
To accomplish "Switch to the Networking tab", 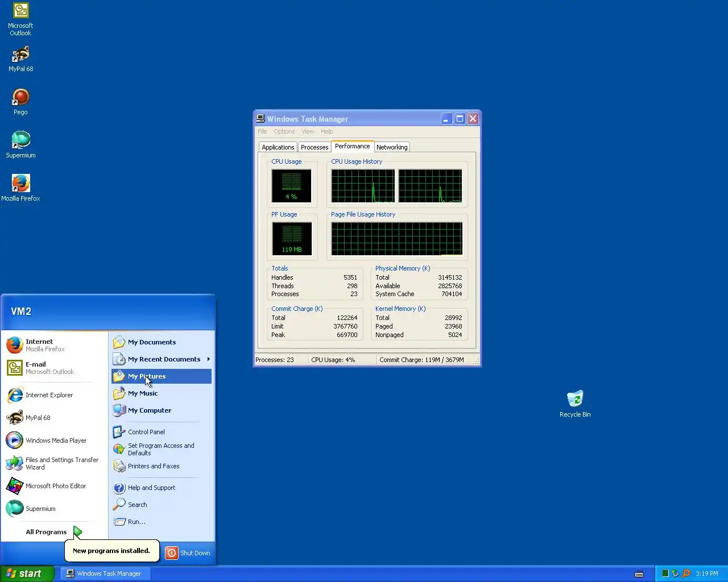I will point(392,147).
